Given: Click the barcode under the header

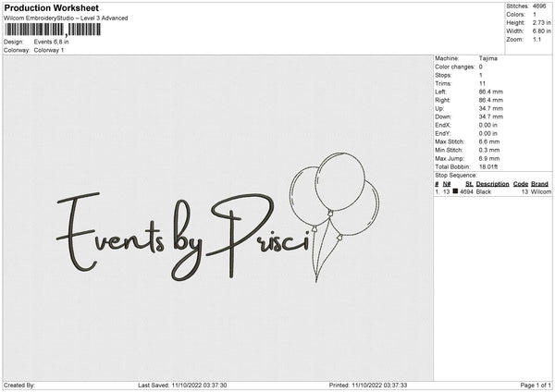Looking at the screenshot, I should click(53, 30).
